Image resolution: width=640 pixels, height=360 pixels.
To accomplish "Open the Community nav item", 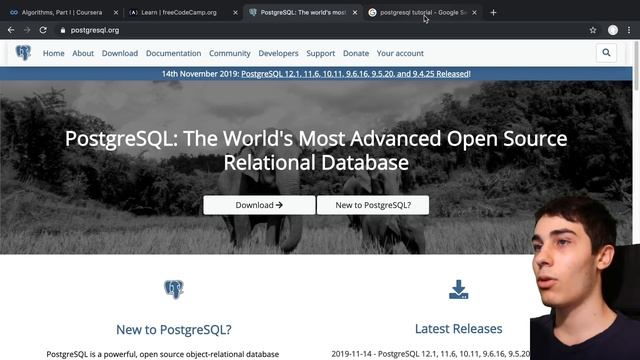I will click(x=230, y=53).
